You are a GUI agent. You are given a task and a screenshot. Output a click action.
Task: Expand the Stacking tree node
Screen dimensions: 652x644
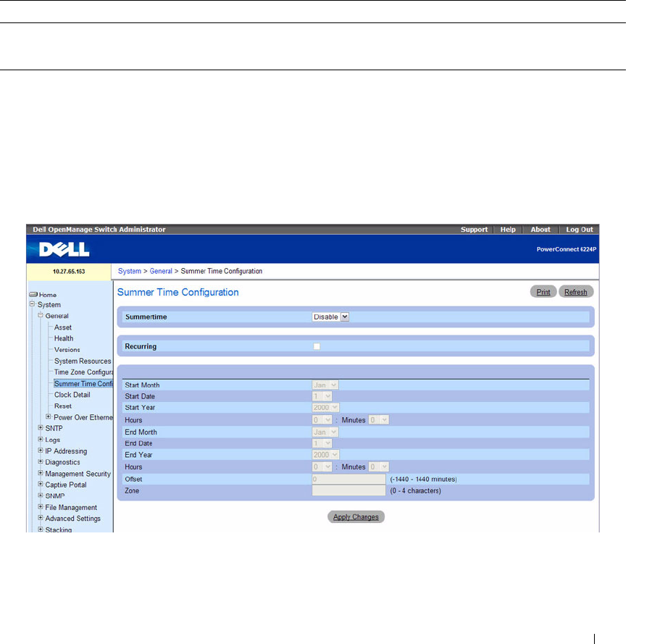click(x=41, y=530)
